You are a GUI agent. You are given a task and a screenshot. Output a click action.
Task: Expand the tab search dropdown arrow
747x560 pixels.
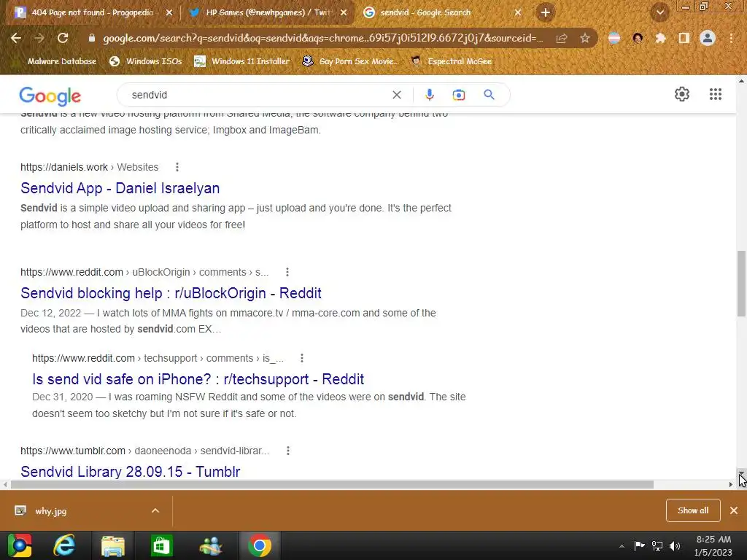click(659, 12)
